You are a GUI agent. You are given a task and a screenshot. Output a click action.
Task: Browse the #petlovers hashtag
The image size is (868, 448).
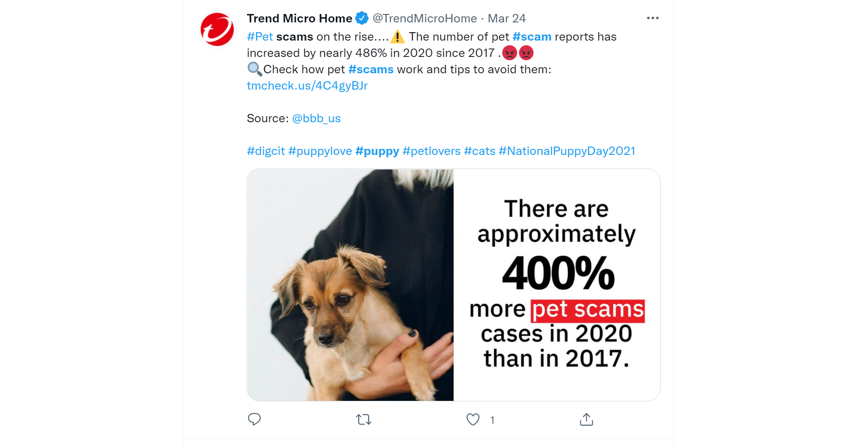click(432, 151)
